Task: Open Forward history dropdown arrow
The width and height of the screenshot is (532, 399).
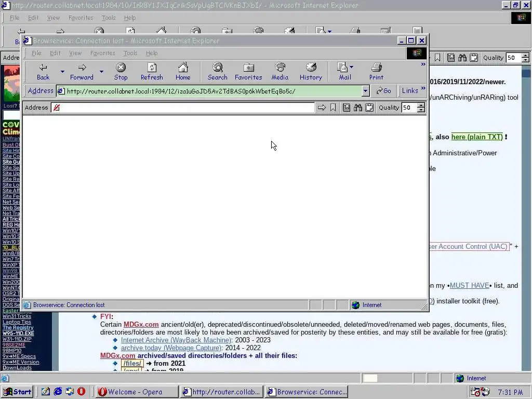Action: [x=101, y=72]
